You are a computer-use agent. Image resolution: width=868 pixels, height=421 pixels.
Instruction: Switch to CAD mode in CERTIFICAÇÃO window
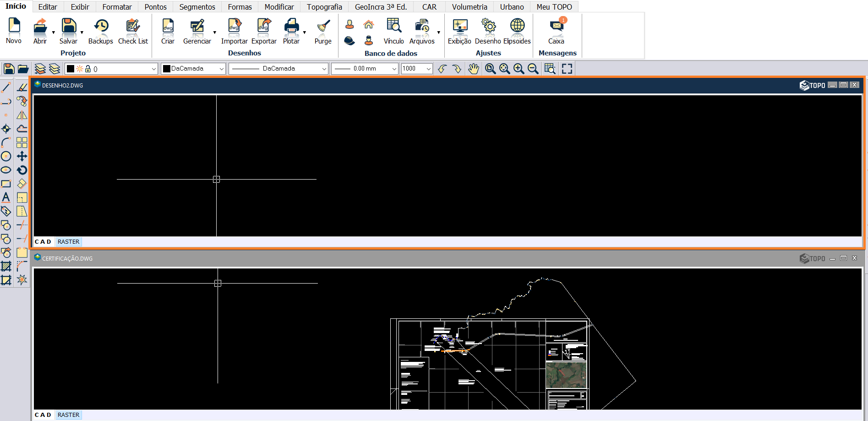pos(43,415)
